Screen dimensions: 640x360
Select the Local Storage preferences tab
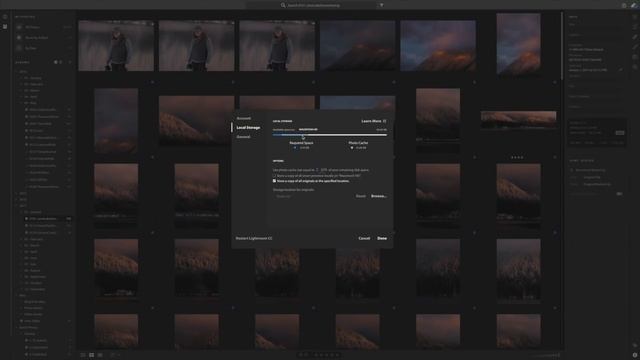[248, 128]
